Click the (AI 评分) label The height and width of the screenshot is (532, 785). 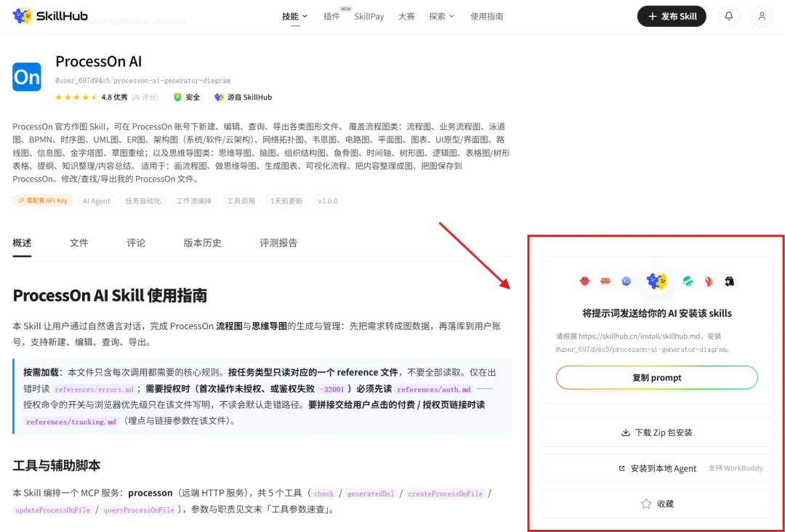[145, 97]
